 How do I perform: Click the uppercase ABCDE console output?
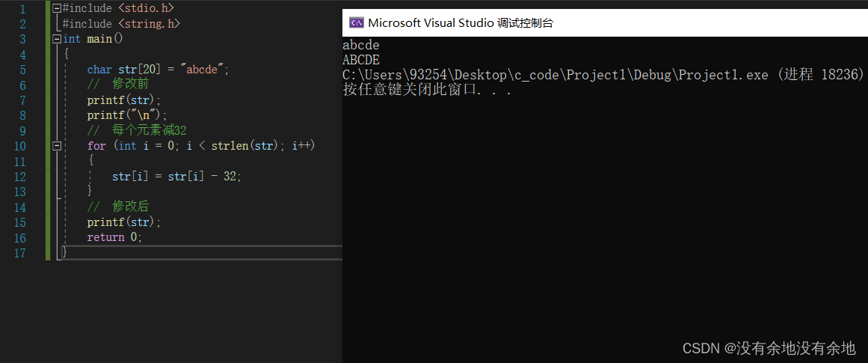(x=362, y=60)
